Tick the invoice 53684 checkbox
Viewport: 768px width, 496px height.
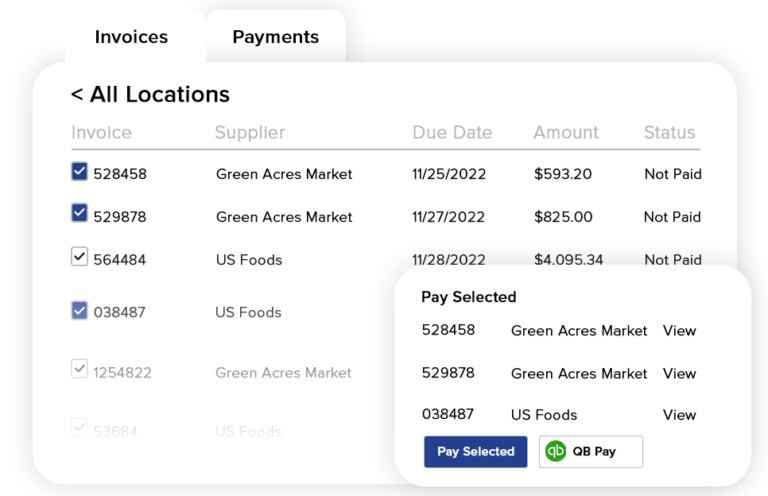(x=80, y=427)
